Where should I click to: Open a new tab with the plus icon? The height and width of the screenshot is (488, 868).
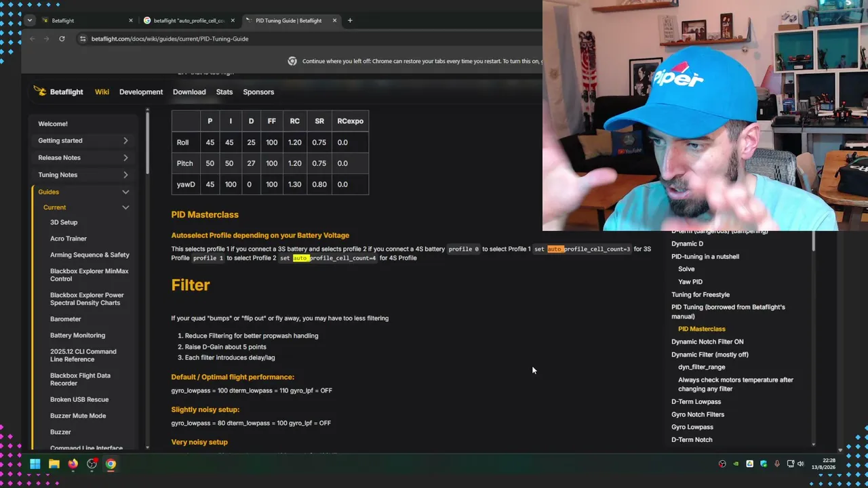click(x=350, y=20)
